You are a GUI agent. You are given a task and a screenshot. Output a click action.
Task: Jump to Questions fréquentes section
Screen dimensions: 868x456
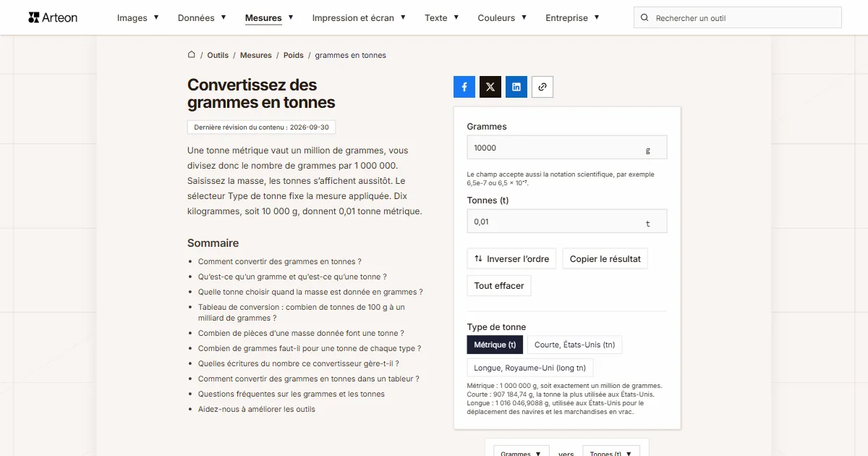[x=292, y=394]
